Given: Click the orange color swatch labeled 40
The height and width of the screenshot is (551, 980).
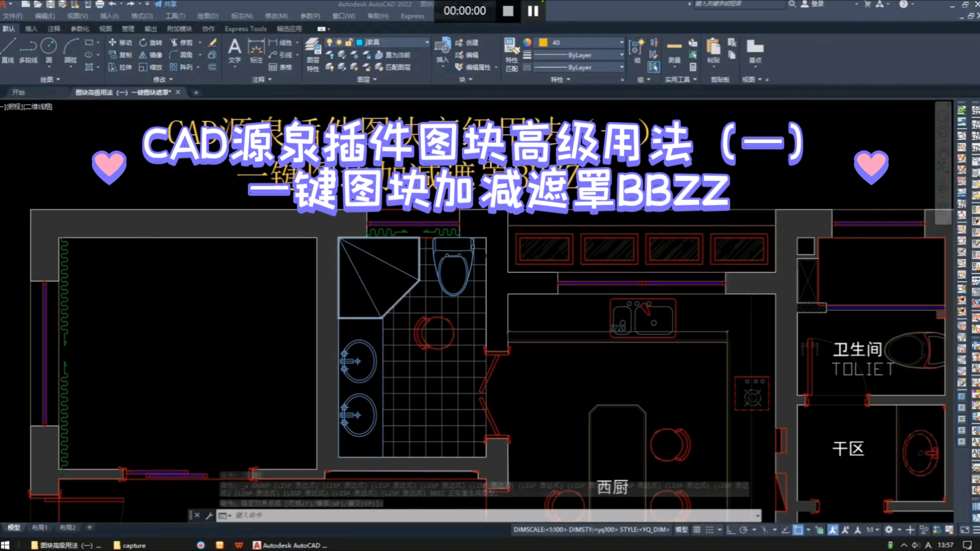Looking at the screenshot, I should [543, 43].
